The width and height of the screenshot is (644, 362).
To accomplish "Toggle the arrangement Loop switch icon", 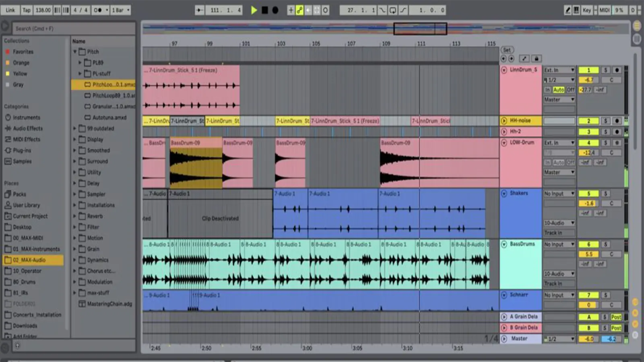I will pyautogui.click(x=392, y=10).
